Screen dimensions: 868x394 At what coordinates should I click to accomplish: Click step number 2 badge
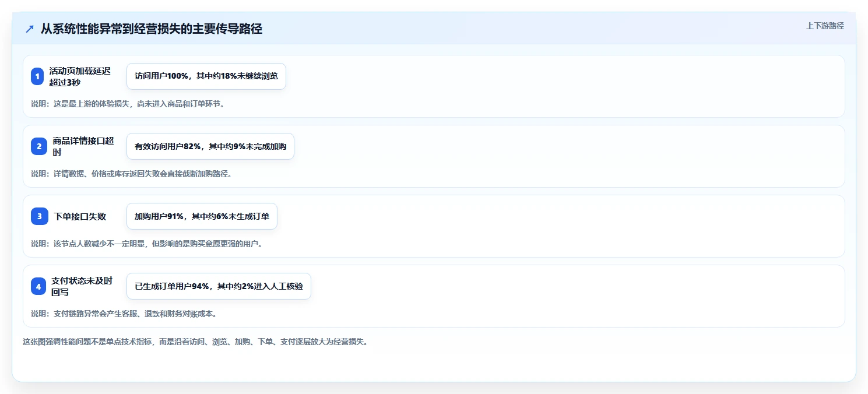[39, 146]
